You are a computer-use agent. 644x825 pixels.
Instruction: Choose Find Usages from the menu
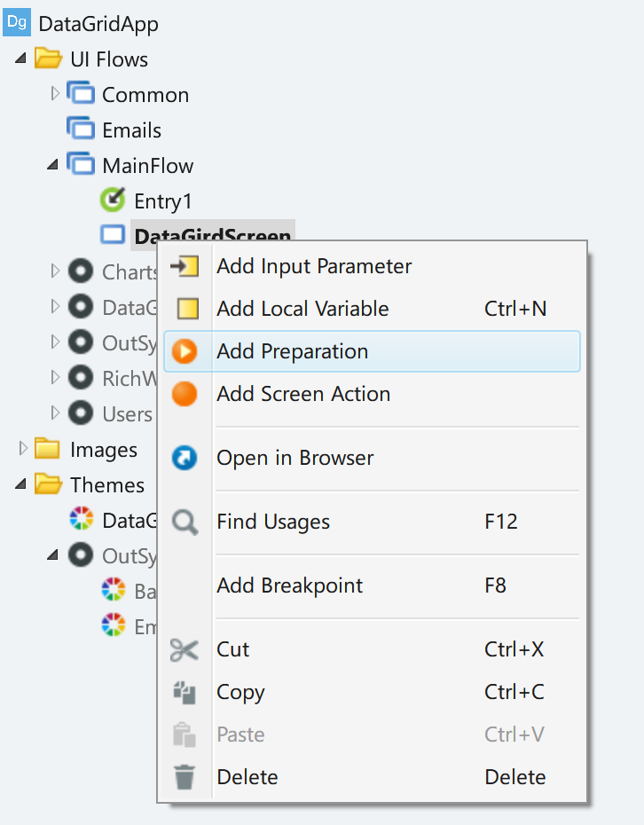[372, 522]
